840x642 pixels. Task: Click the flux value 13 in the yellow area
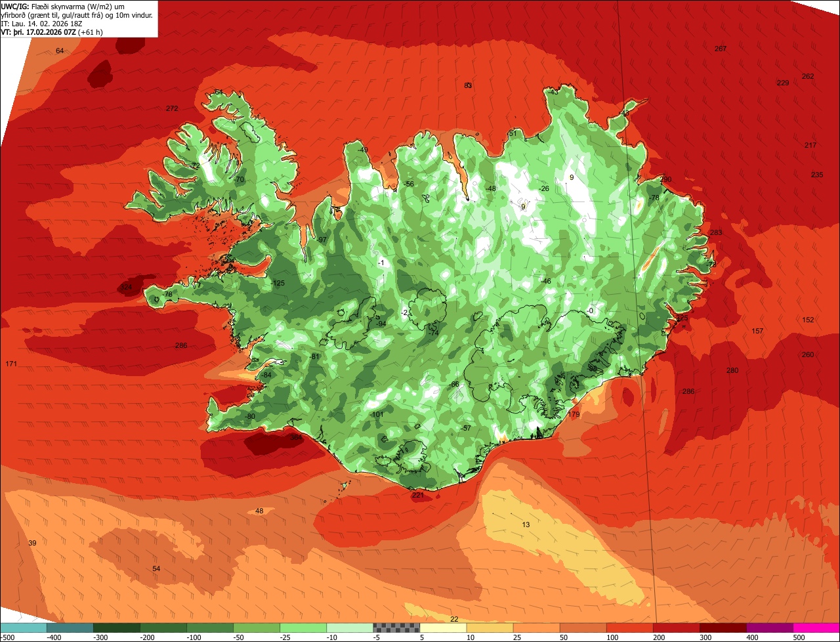pyautogui.click(x=526, y=524)
